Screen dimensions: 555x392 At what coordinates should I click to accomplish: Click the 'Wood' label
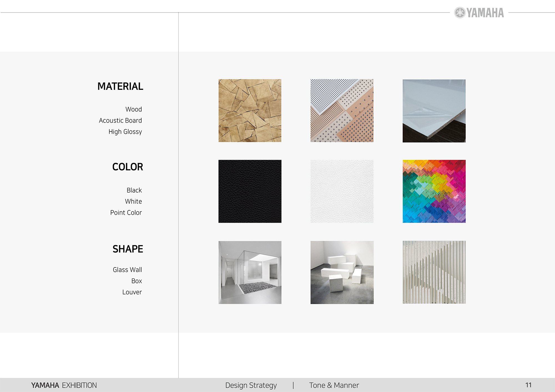[133, 109]
